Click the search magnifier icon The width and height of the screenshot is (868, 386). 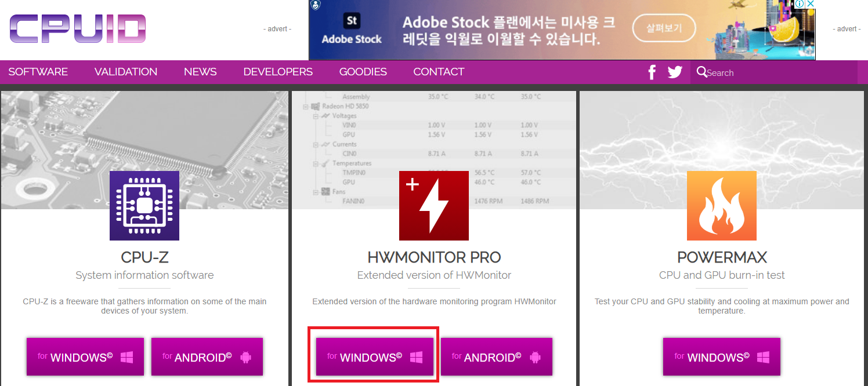tap(701, 72)
